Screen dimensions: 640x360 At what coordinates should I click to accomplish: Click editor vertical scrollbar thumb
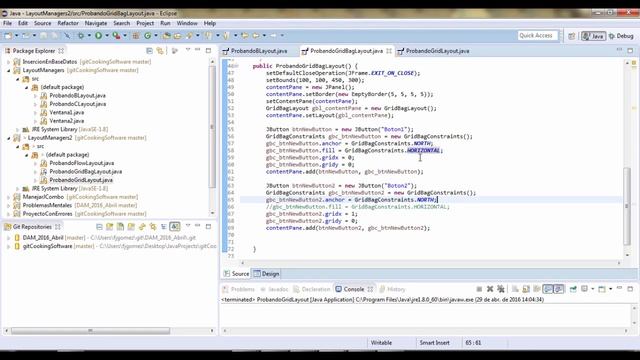pyautogui.click(x=627, y=206)
